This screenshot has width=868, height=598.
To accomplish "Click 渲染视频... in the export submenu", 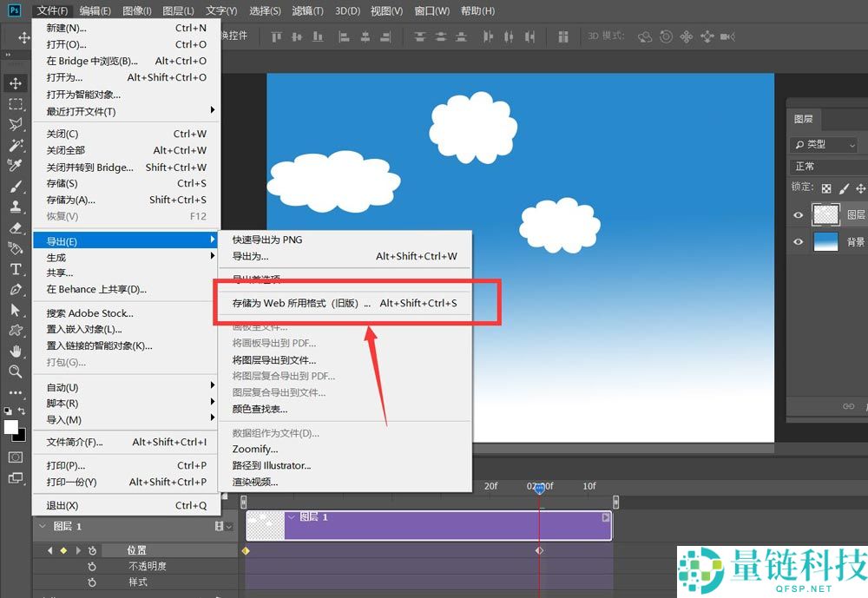I will tap(254, 482).
